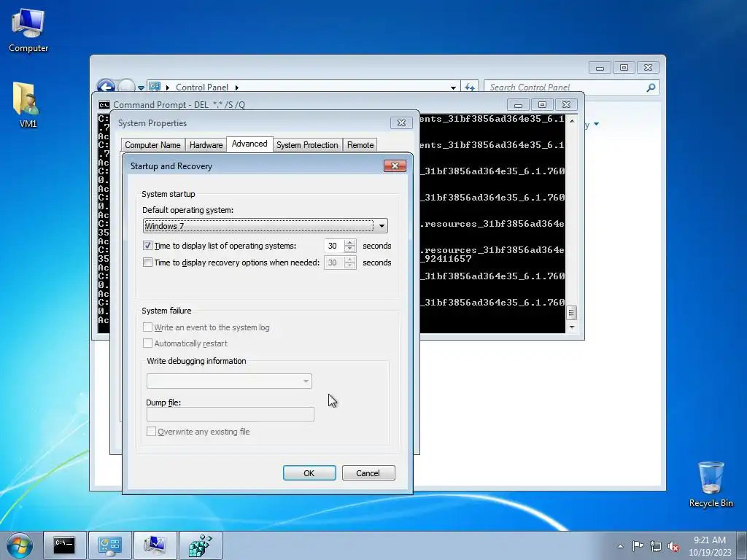Close the Startup and Recovery dialog

[x=395, y=166]
